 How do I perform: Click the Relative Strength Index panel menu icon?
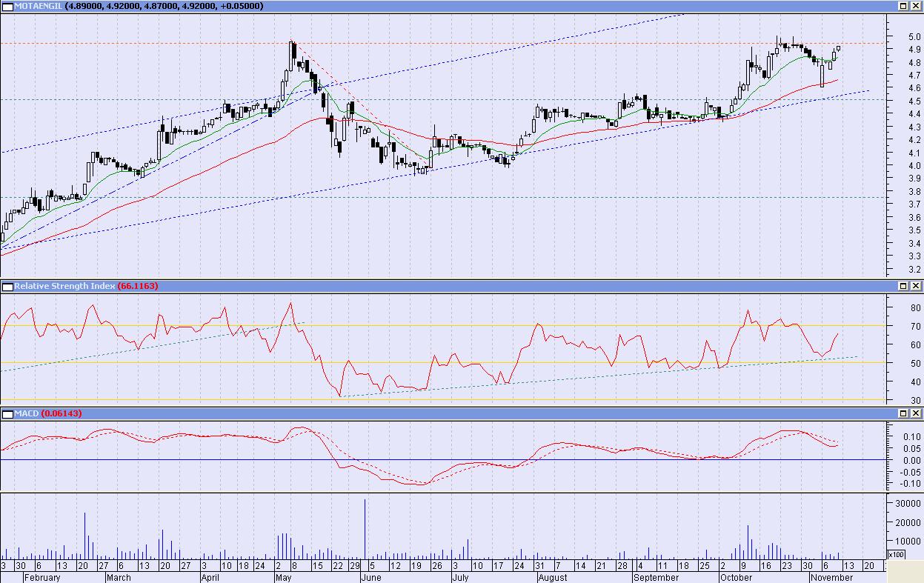coord(7,286)
